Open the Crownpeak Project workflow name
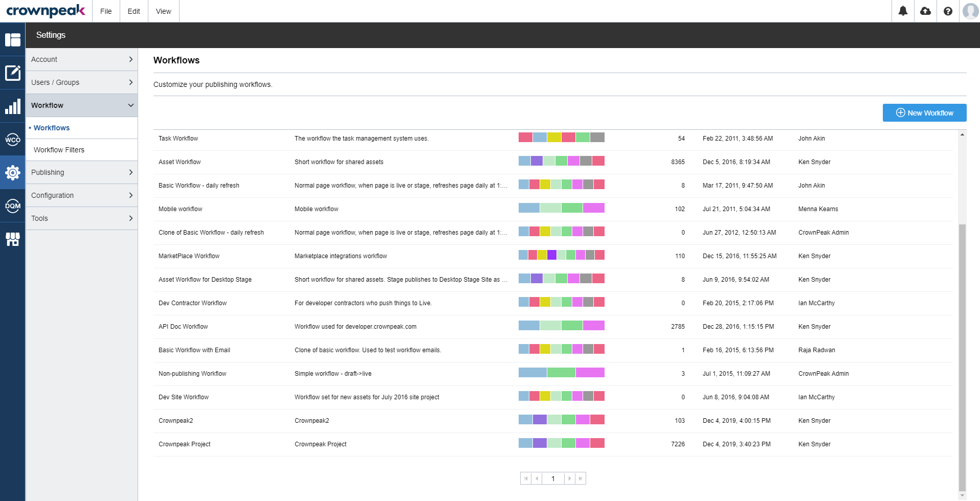 coord(184,444)
